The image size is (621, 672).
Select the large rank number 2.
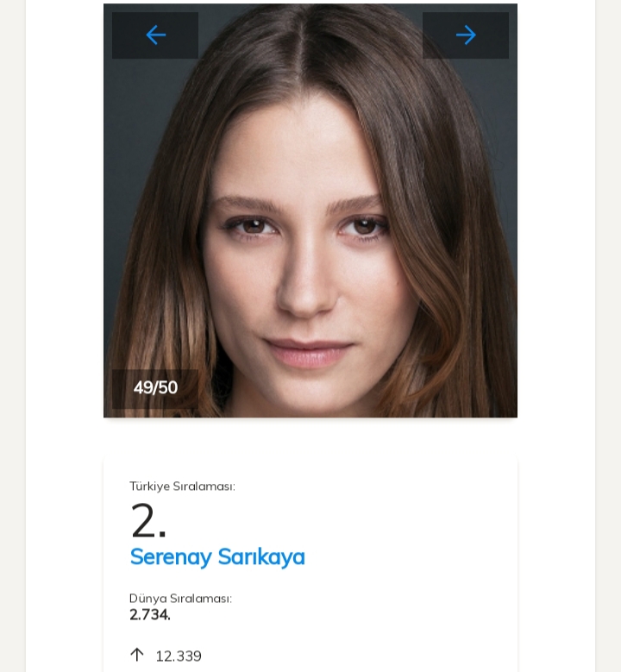147,521
